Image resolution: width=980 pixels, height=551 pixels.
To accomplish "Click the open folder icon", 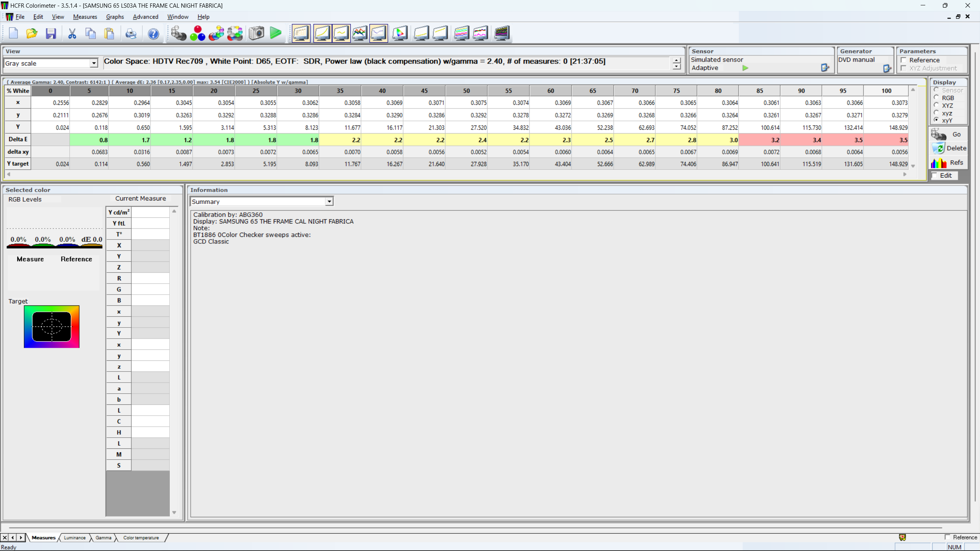I will coord(32,34).
